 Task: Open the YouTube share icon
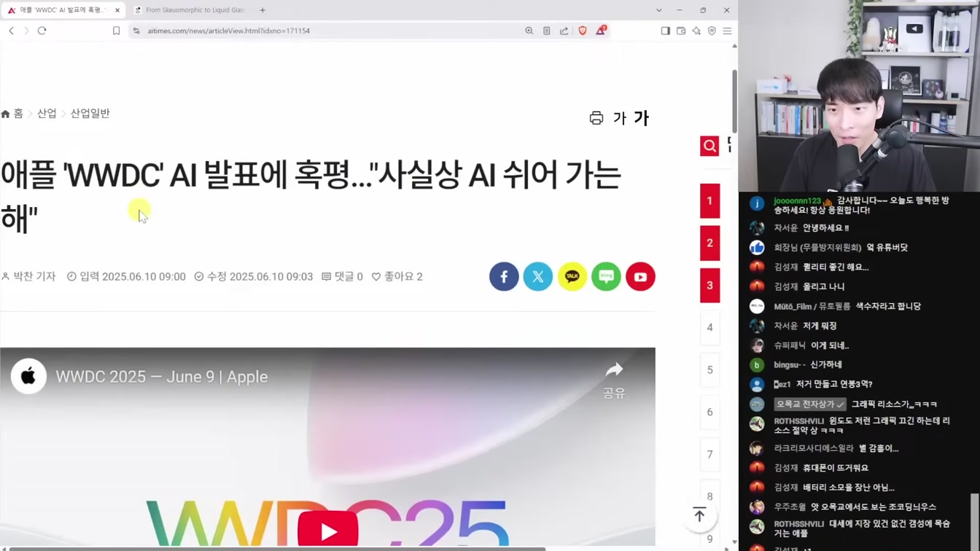click(x=640, y=277)
